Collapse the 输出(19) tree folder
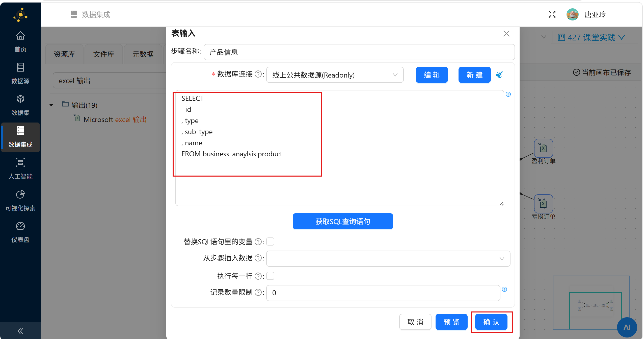Viewport: 644px width, 339px height. [51, 105]
